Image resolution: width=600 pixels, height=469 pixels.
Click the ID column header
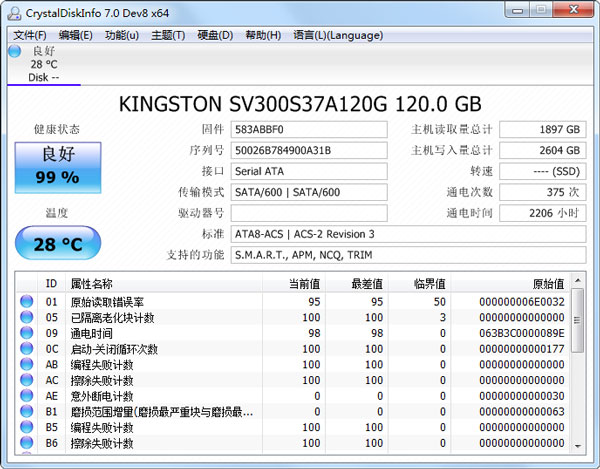click(51, 283)
